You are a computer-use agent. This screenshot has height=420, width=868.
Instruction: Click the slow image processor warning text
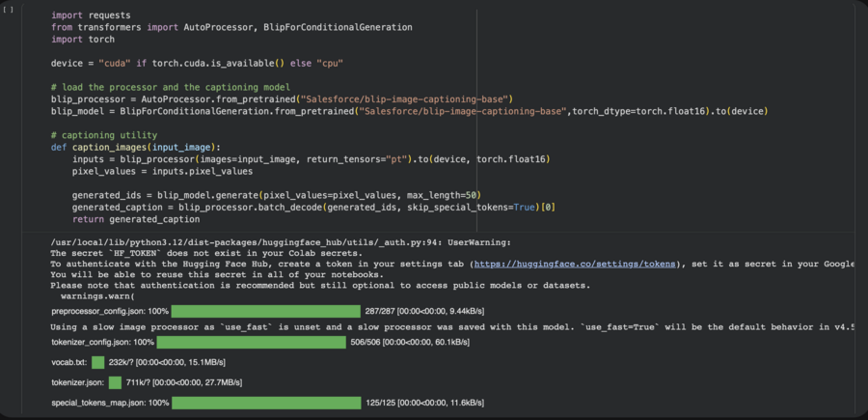(x=453, y=327)
